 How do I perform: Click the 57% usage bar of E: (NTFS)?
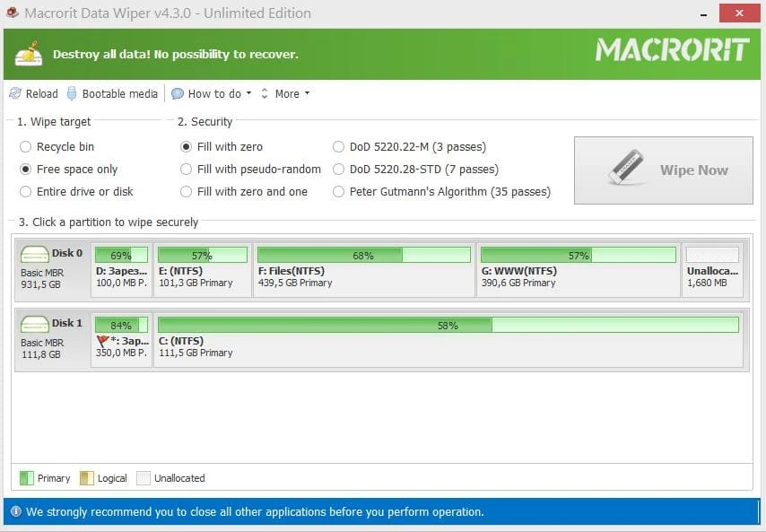pos(202,255)
